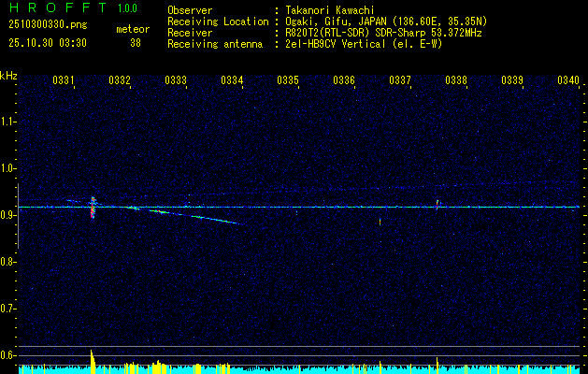Click the 0332 time tick label
This screenshot has width=588, height=374.
coord(120,79)
